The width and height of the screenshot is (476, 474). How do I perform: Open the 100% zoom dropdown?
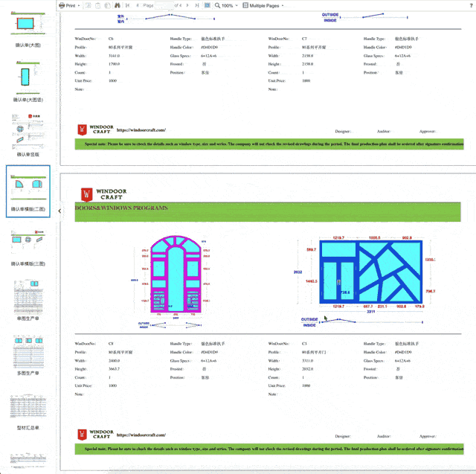pyautogui.click(x=237, y=5)
